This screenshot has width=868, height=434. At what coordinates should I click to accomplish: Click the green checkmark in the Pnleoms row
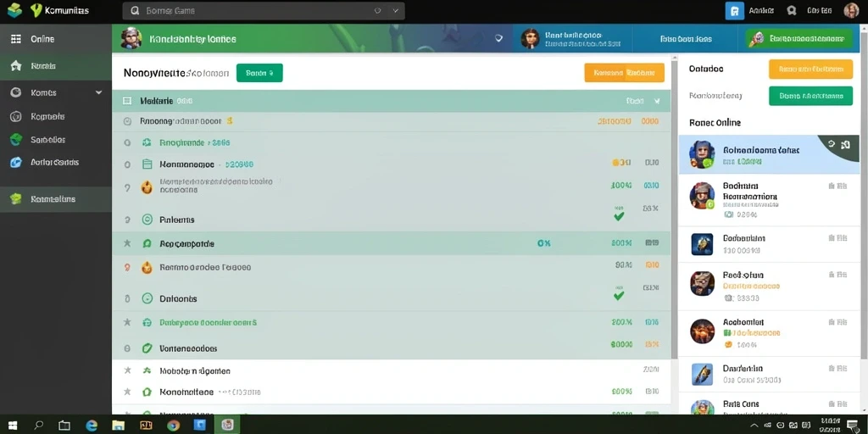click(x=619, y=216)
